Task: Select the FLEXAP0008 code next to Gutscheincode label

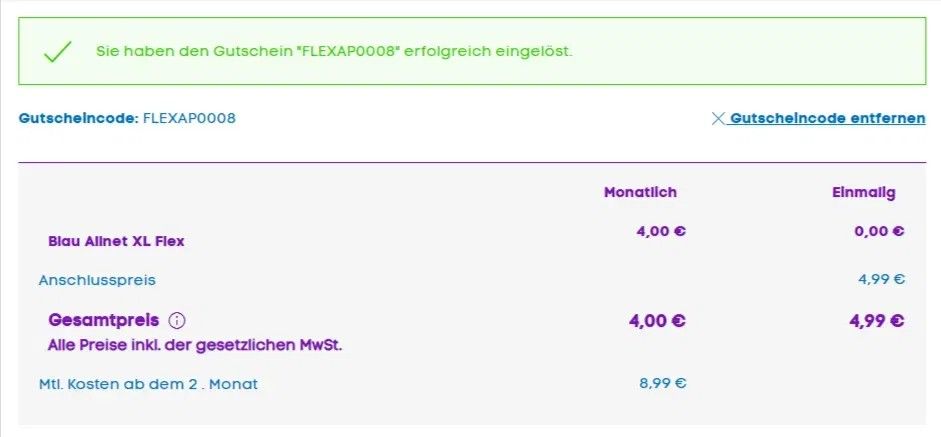Action: click(x=190, y=118)
